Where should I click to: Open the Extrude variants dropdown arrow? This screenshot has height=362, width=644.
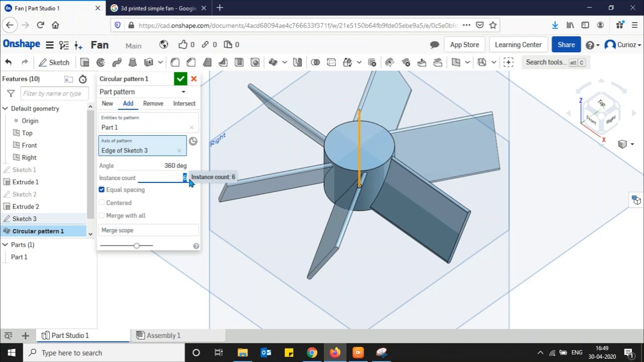[x=160, y=62]
